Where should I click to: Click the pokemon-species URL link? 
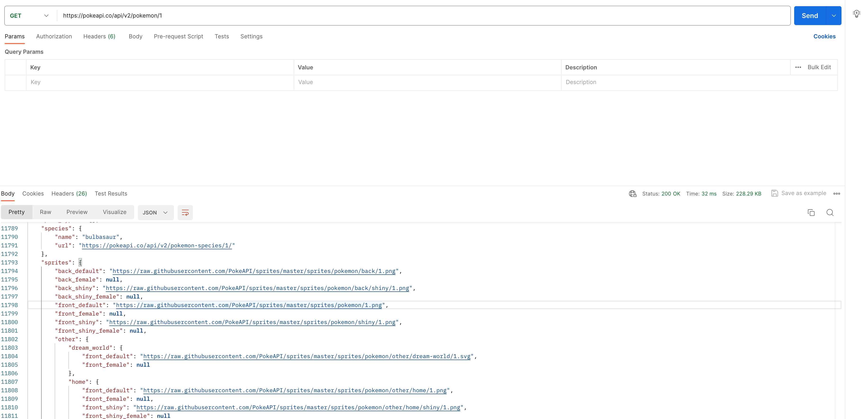coord(157,245)
